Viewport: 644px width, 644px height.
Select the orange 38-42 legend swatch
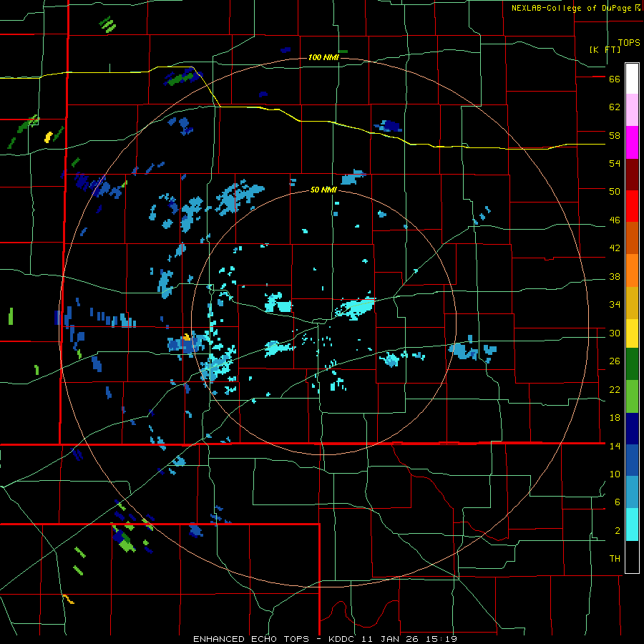click(x=632, y=270)
